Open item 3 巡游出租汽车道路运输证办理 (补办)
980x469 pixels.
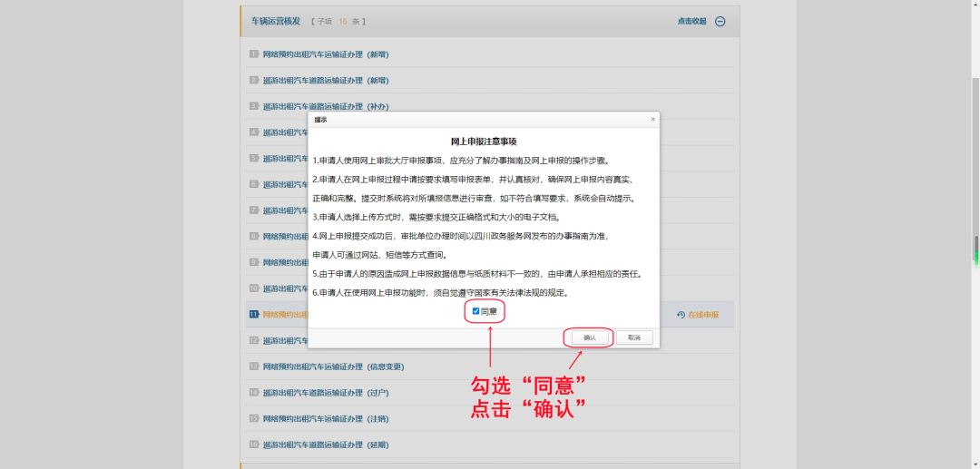pyautogui.click(x=325, y=107)
